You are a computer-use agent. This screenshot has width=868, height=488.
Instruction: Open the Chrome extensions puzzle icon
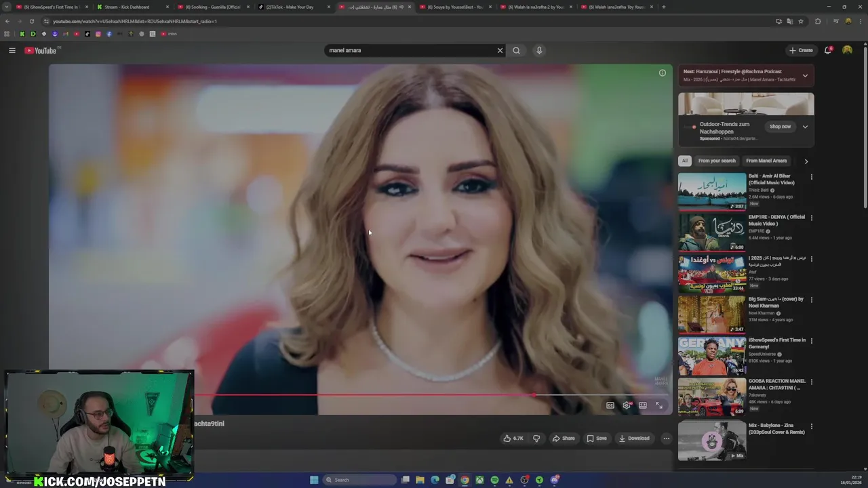coord(818,21)
